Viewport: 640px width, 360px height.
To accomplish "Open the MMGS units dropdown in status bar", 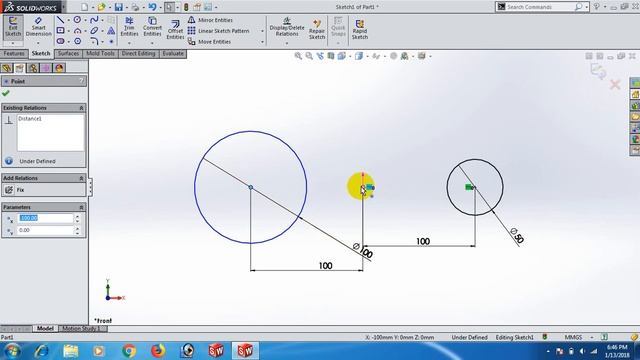I will coord(592,338).
